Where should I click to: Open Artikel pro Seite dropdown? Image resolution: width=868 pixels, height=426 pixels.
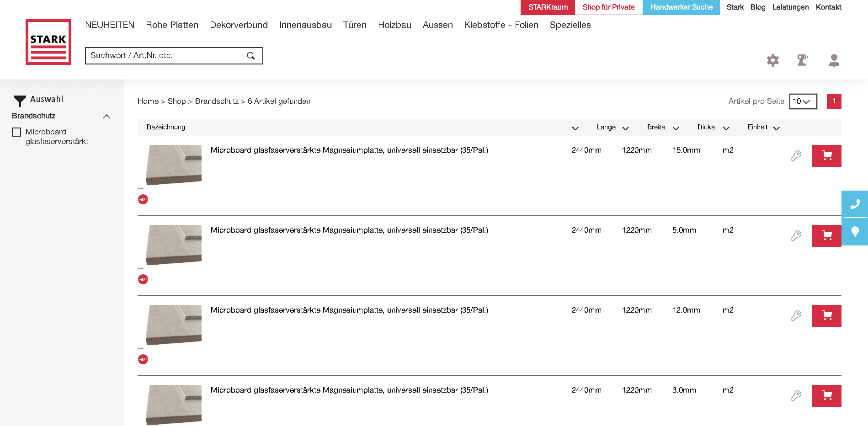803,101
